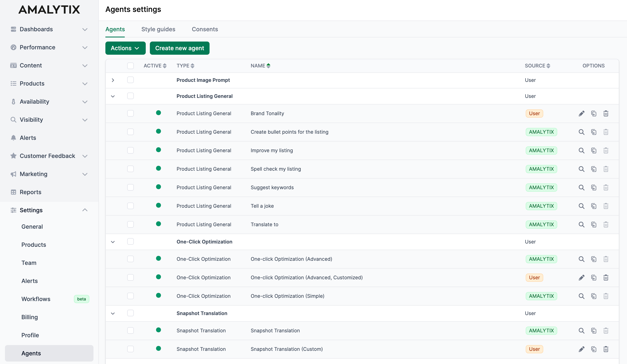627x364 pixels.
Task: Open the Consents tab
Action: coord(205,29)
